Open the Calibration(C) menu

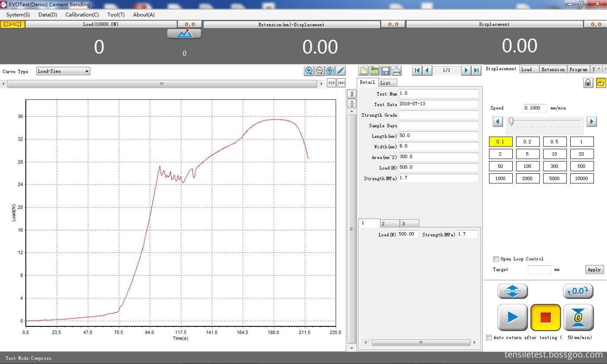(x=82, y=15)
